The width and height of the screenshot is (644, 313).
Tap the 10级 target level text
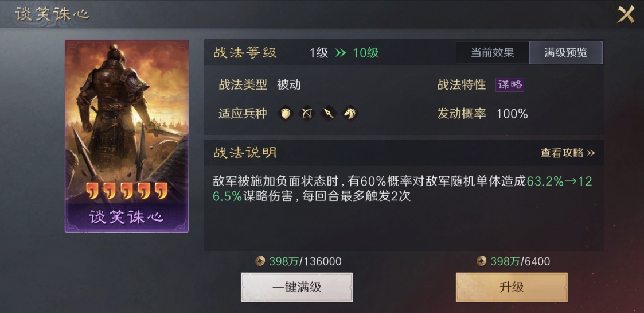pyautogui.click(x=366, y=53)
